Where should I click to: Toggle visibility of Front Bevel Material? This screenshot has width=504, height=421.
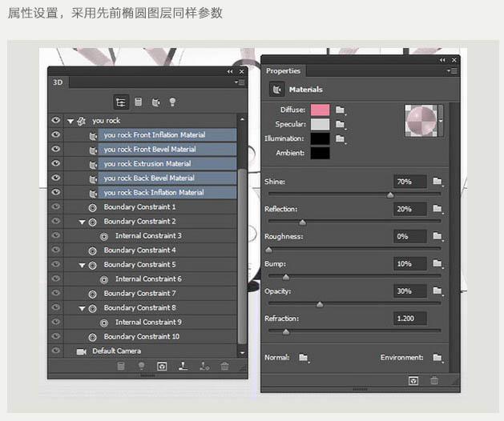pos(56,149)
